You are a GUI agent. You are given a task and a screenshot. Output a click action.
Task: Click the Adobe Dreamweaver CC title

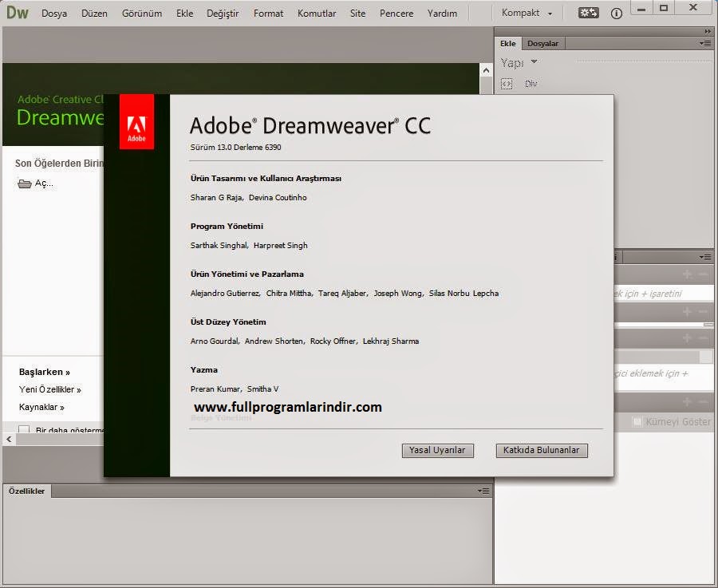click(x=310, y=125)
